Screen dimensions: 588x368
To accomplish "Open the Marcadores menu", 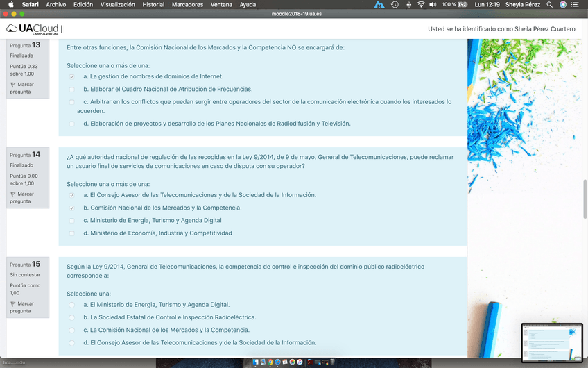I will pyautogui.click(x=187, y=4).
